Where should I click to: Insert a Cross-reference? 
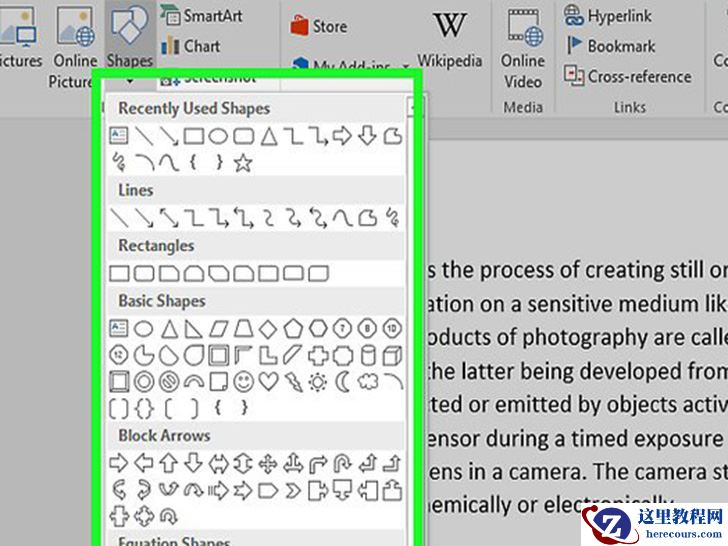[628, 76]
